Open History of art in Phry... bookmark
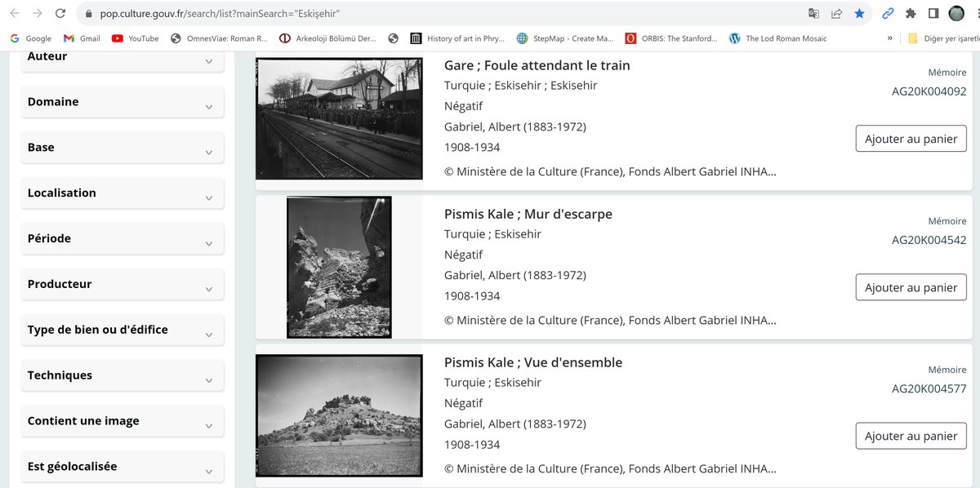The height and width of the screenshot is (488, 980). [458, 38]
